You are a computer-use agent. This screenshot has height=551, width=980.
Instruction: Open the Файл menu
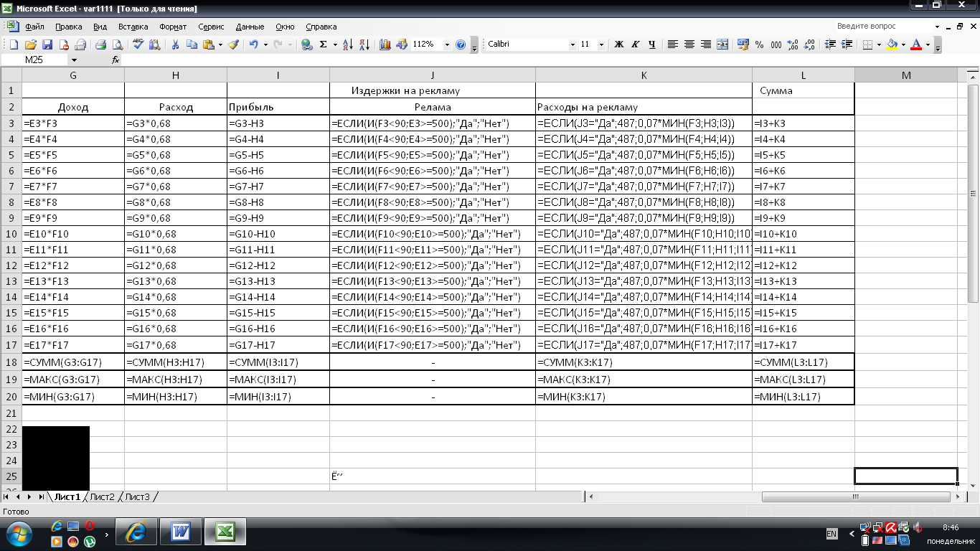pyautogui.click(x=34, y=27)
